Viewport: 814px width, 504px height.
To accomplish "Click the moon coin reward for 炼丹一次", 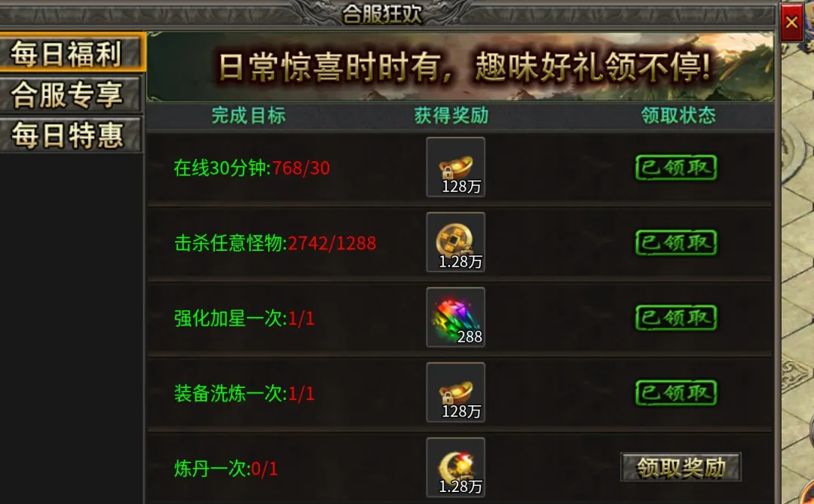I will click(x=456, y=467).
